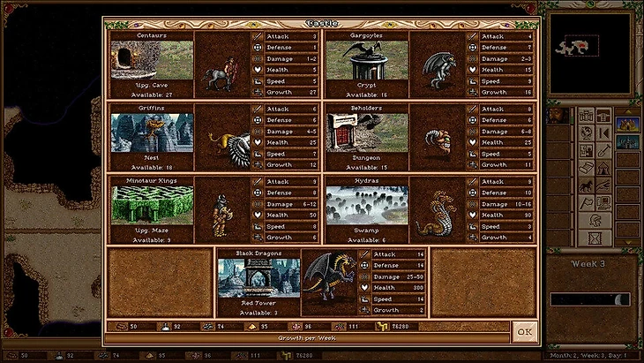Image resolution: width=644 pixels, height=363 pixels.
Task: Click the Hydras Speed boot icon
Action: [472, 226]
